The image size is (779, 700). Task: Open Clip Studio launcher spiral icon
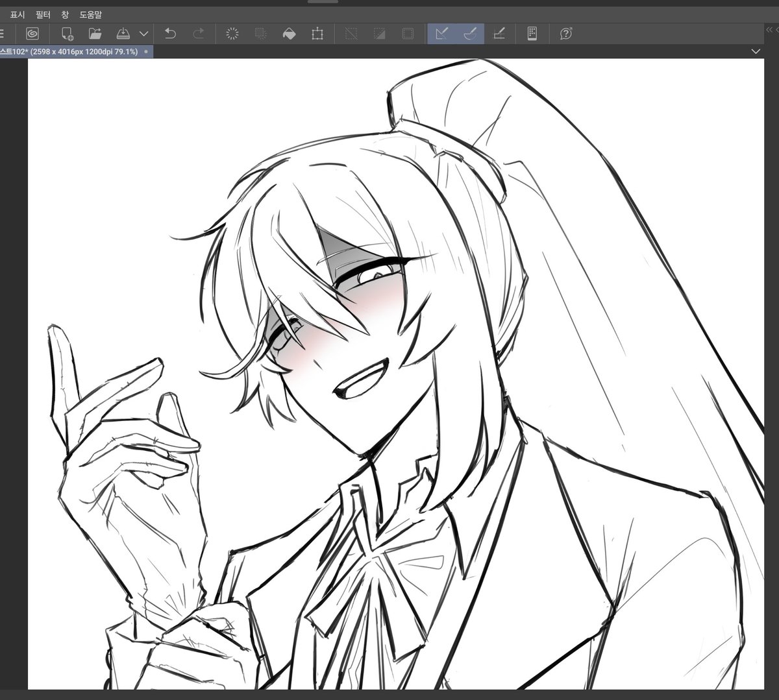(x=32, y=34)
